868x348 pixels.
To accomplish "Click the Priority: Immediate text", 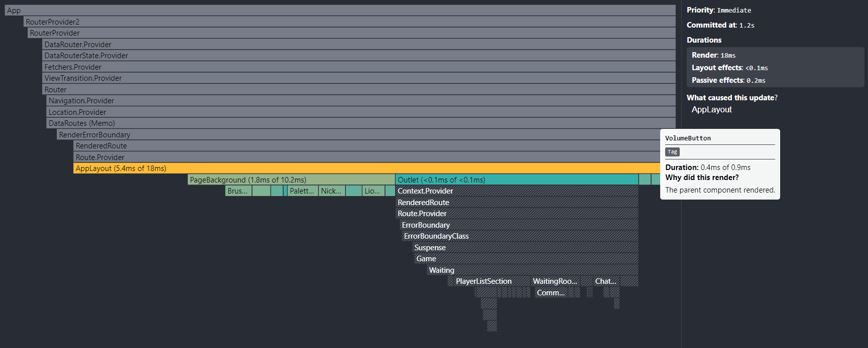I will pos(719,10).
